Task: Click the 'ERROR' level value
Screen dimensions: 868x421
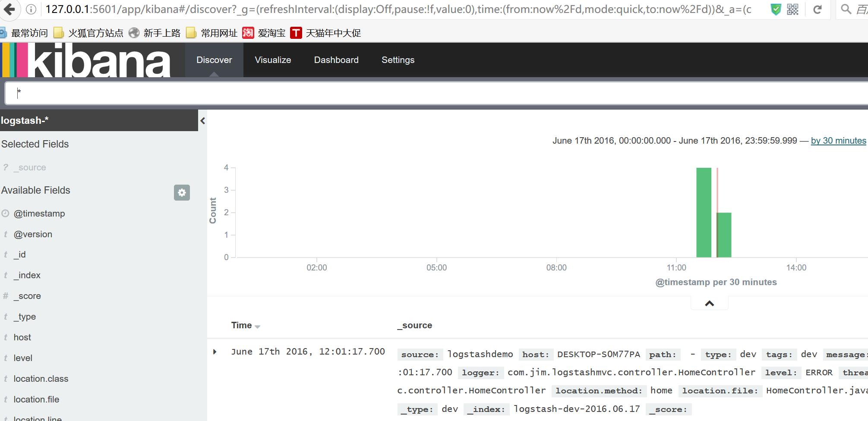Action: [x=819, y=373]
